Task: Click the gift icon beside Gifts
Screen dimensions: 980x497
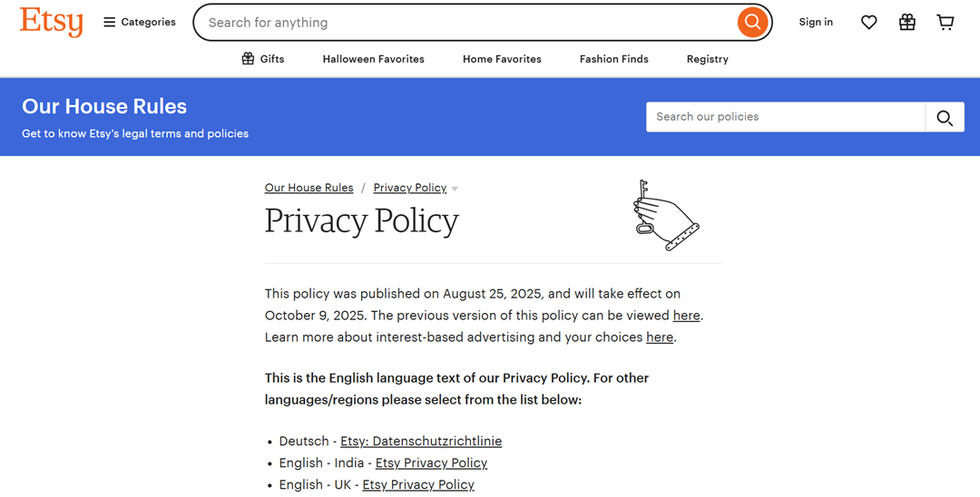Action: [x=248, y=59]
